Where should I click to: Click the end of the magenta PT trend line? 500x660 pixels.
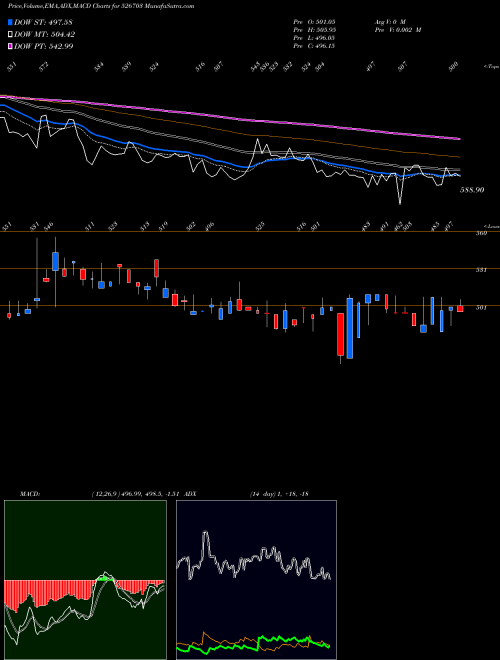tap(459, 138)
